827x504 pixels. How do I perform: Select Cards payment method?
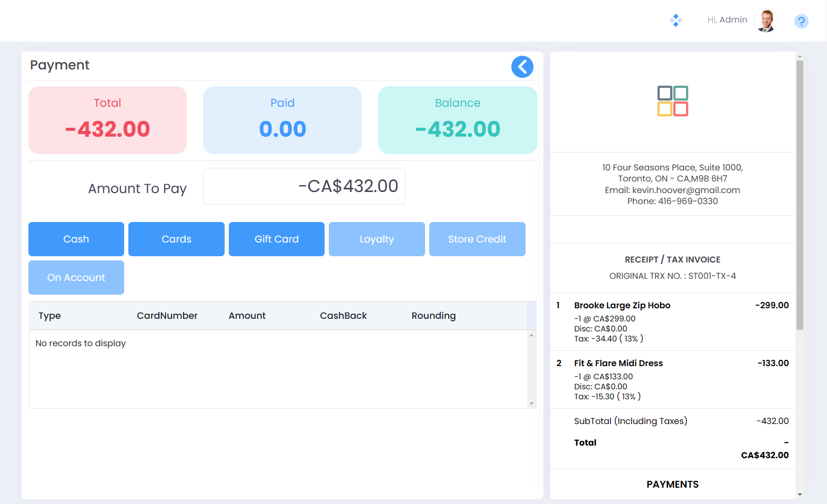pos(176,239)
